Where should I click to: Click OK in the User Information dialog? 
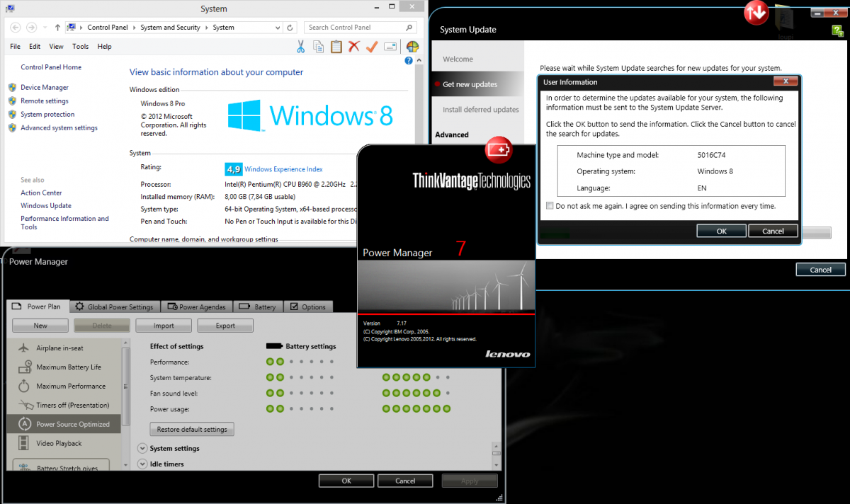pyautogui.click(x=721, y=231)
